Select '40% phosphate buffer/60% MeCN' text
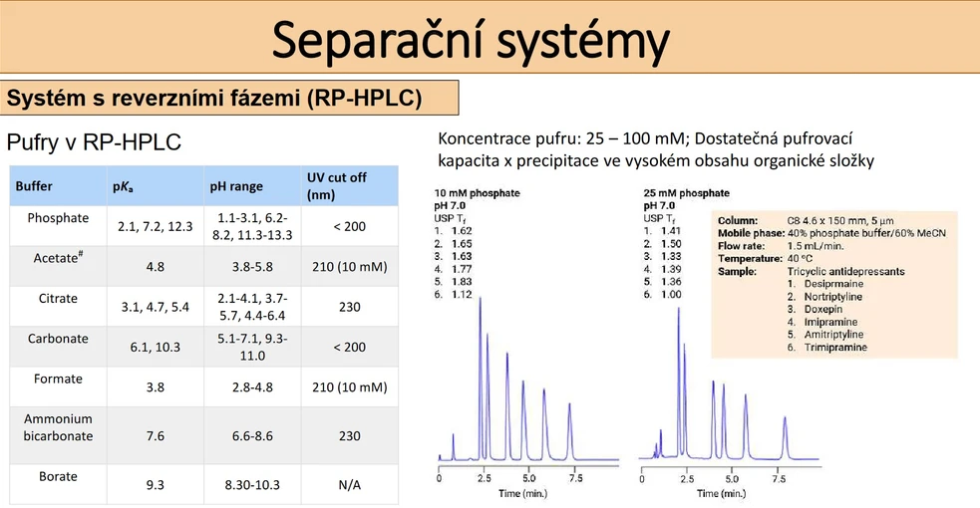980x508 pixels. coord(866,233)
